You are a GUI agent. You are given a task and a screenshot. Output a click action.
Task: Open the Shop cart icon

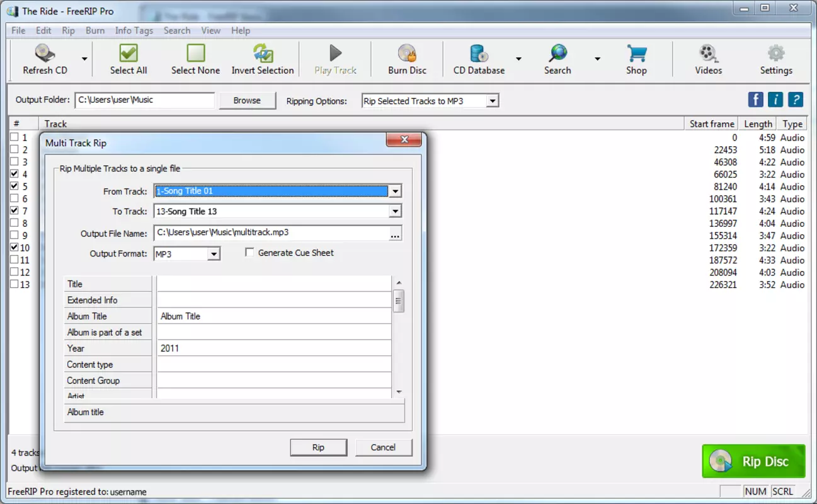636,54
